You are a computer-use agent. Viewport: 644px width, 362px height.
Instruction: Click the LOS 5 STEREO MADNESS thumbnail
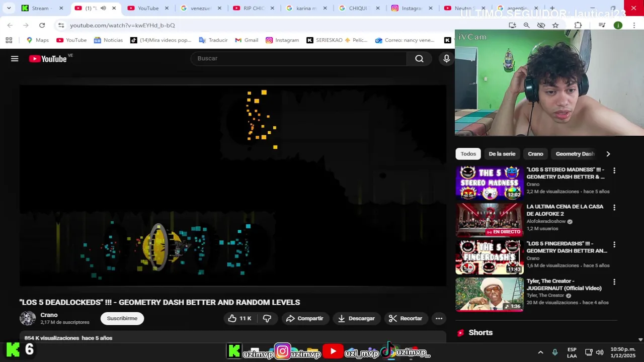point(490,183)
